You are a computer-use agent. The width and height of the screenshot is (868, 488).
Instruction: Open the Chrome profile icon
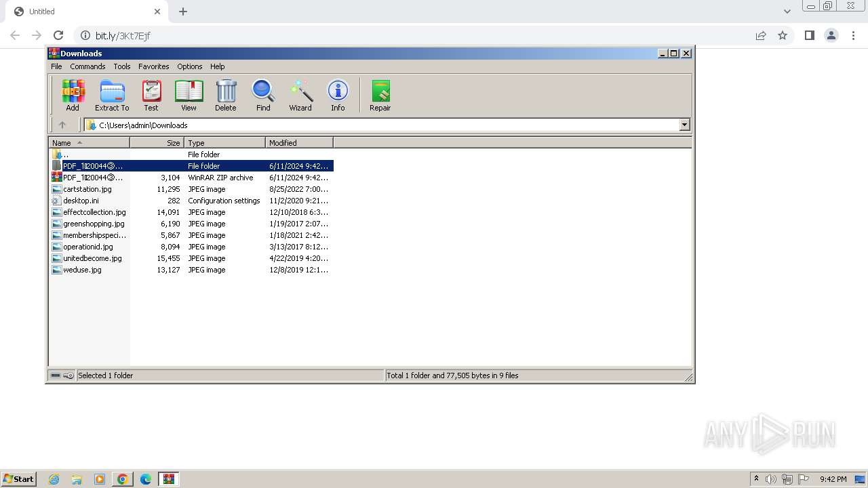[x=831, y=35]
